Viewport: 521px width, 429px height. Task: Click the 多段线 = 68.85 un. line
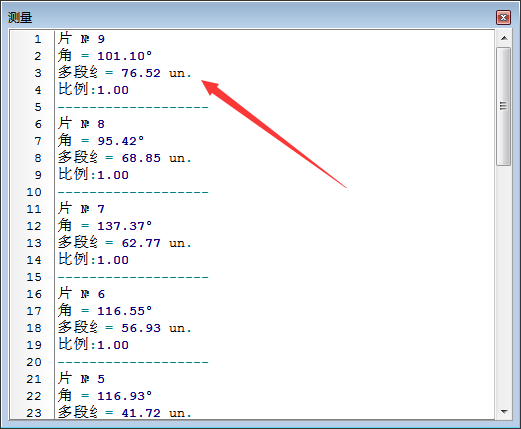coord(125,158)
